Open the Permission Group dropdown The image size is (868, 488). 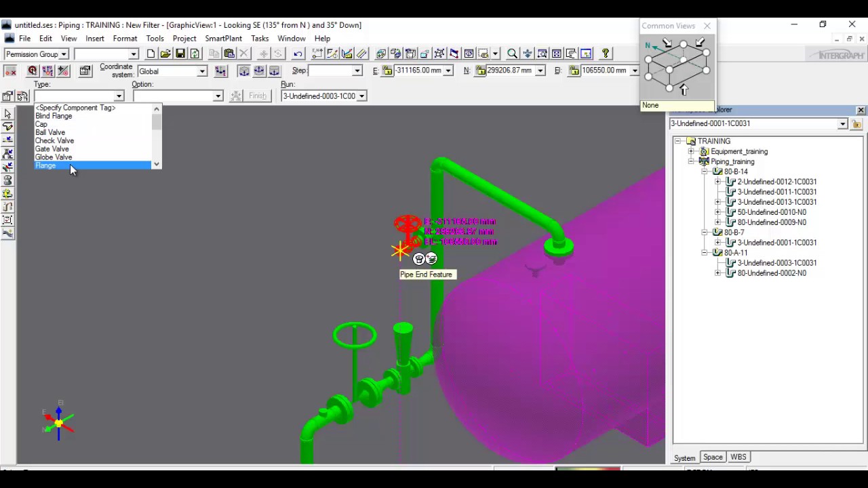[x=64, y=54]
